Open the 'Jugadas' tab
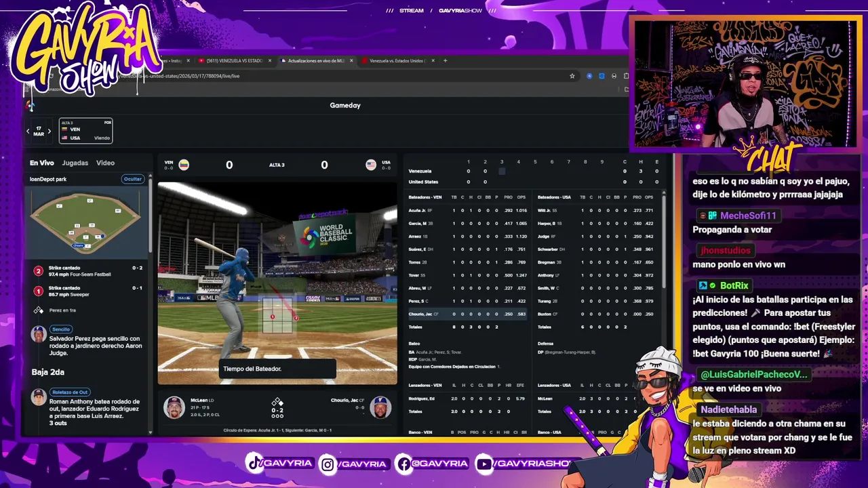Screen dimensions: 868x488 (75, 163)
